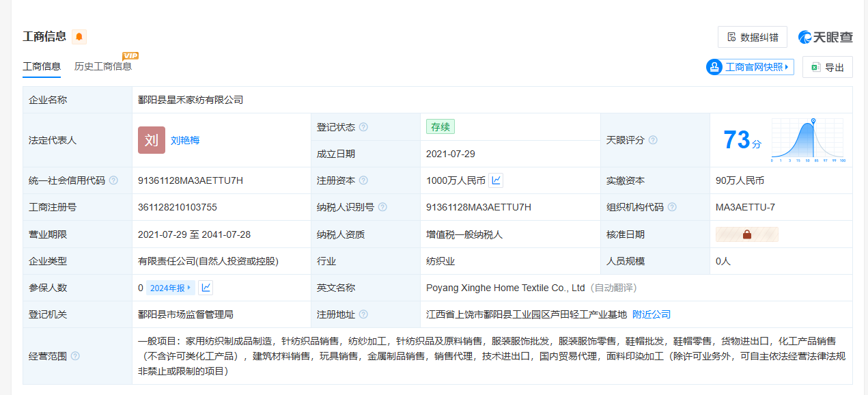868x395 pixels.
Task: Expand the 2024年报 selector
Action: coord(170,288)
